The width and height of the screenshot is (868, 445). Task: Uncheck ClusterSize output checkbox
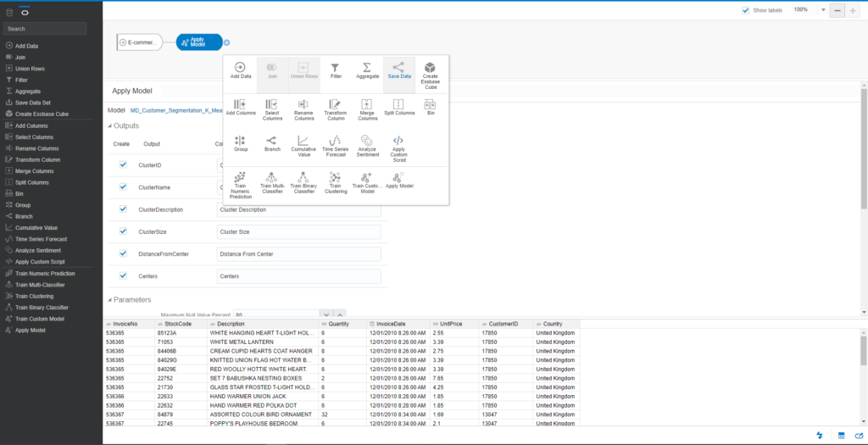point(124,231)
